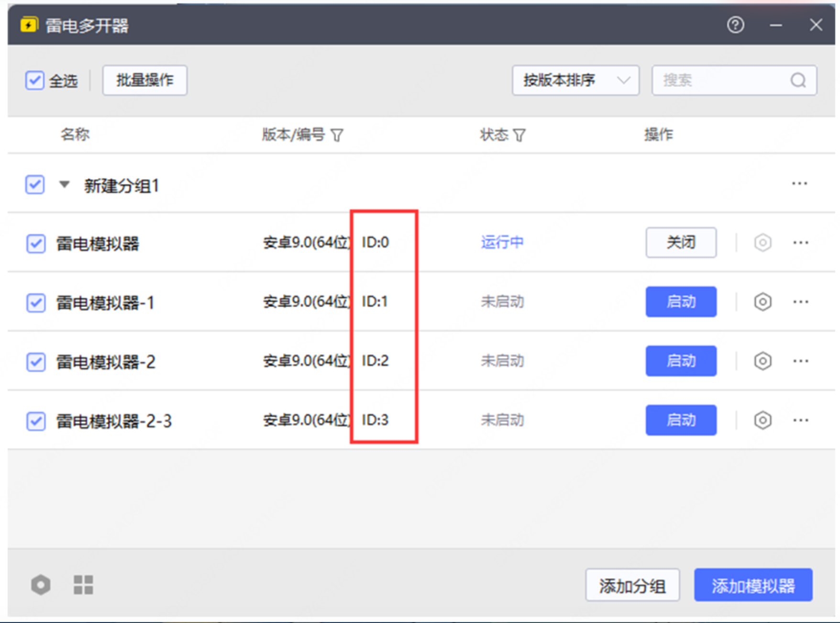
Task: Click the 雷电模拟器-2-3 name text
Action: [x=114, y=421]
